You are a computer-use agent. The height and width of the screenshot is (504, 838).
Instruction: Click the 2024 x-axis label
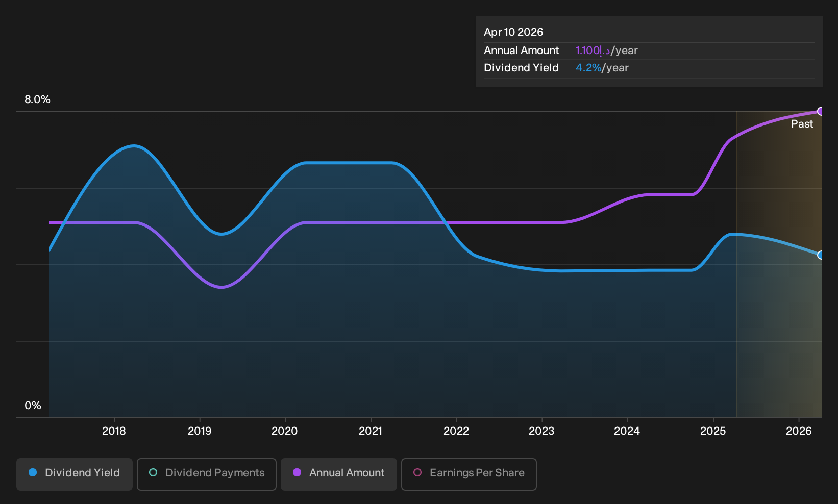tap(627, 431)
